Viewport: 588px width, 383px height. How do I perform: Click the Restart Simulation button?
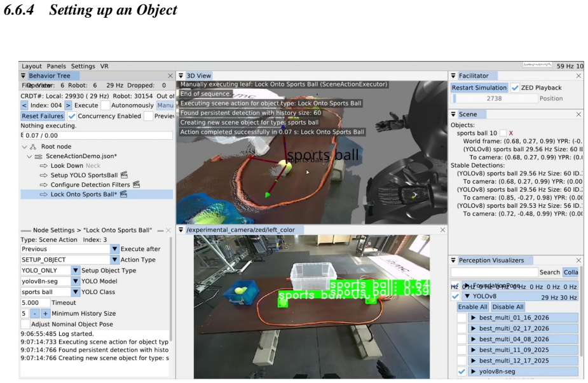click(x=479, y=88)
